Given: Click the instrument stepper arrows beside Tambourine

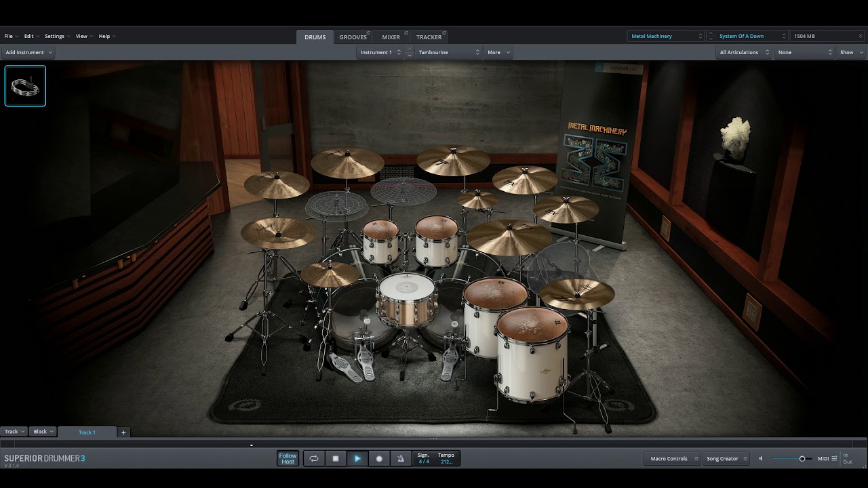Looking at the screenshot, I should pos(409,52).
